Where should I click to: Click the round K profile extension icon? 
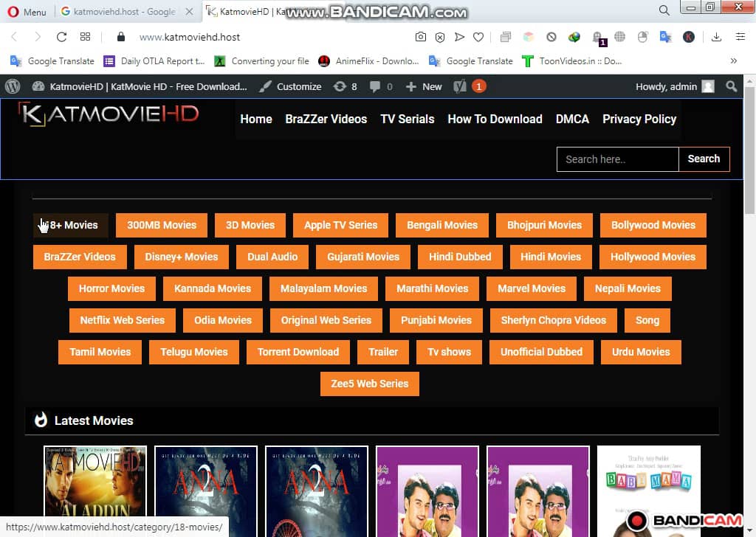click(x=689, y=37)
